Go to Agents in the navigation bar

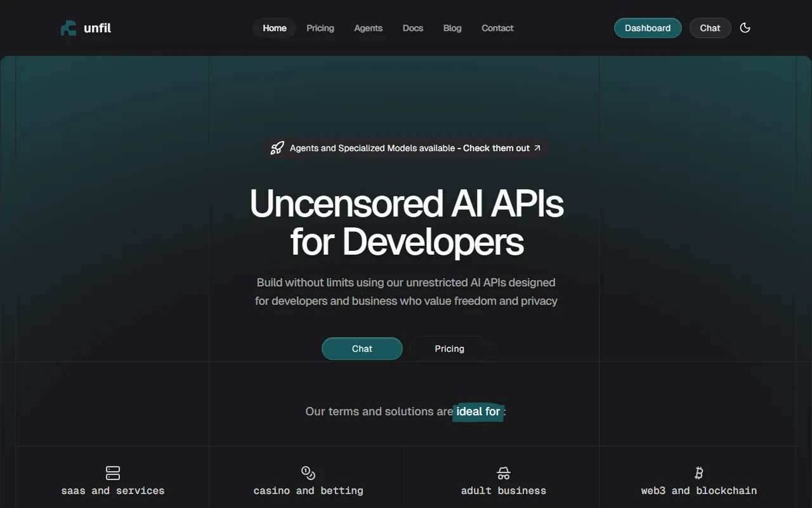point(369,28)
